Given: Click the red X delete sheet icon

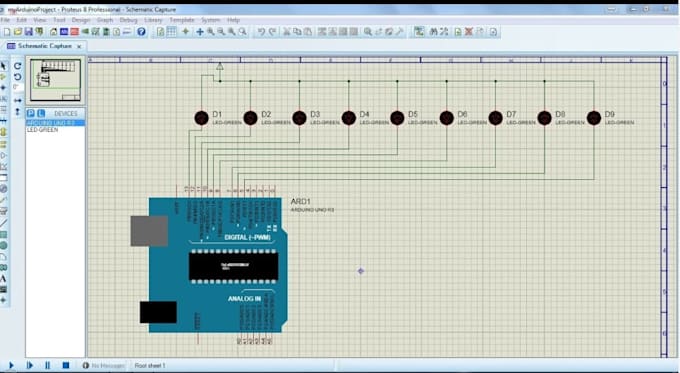Looking at the screenshot, I should pyautogui.click(x=468, y=32).
